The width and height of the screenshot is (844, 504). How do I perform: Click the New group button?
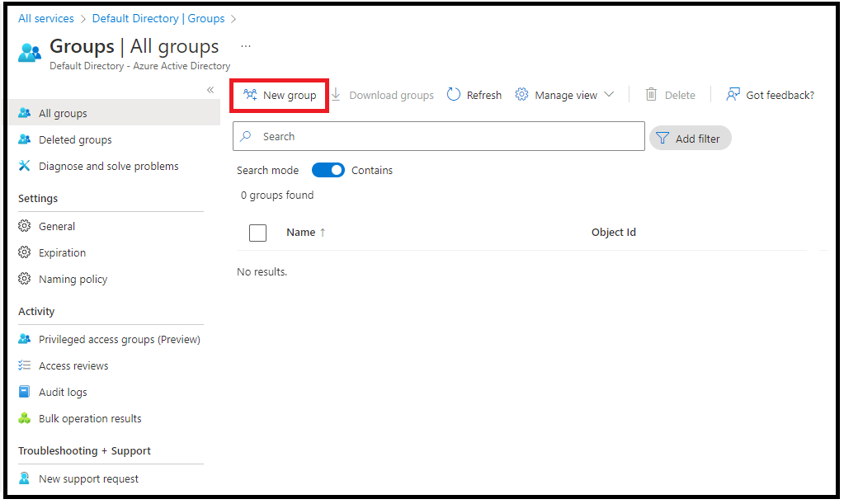pyautogui.click(x=280, y=95)
